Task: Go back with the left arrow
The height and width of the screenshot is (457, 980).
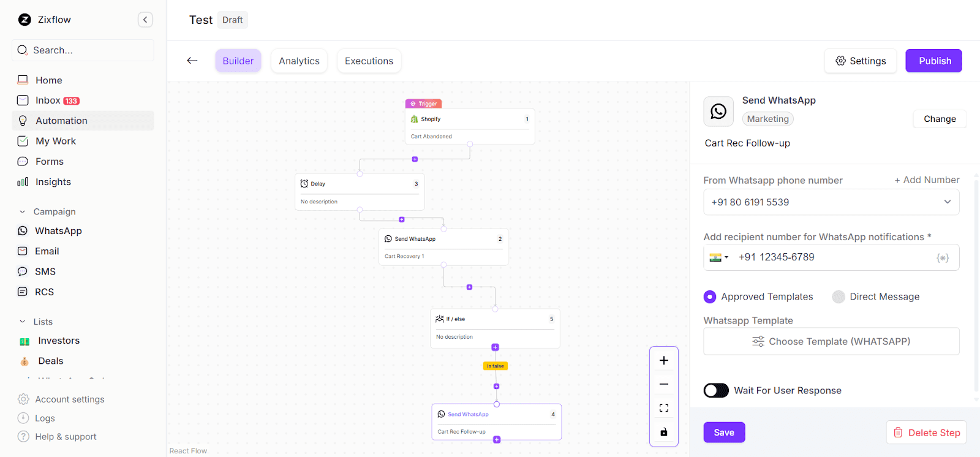Action: (x=192, y=61)
